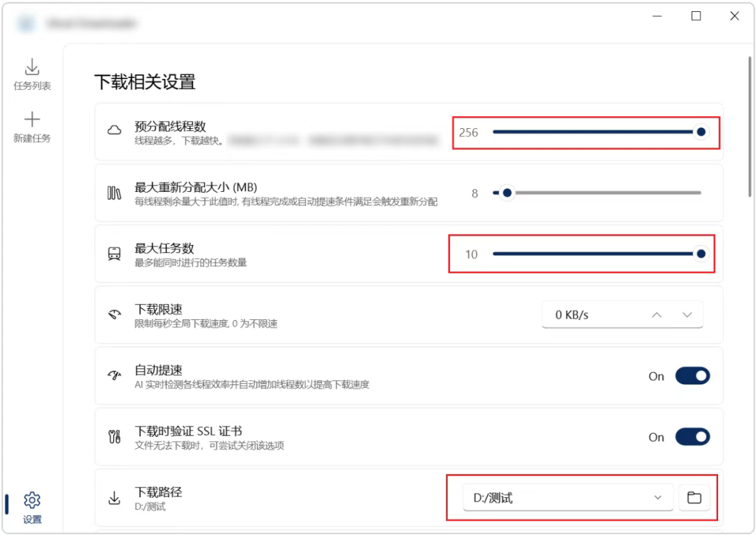Click the 线程越多，下载越快 description

179,141
